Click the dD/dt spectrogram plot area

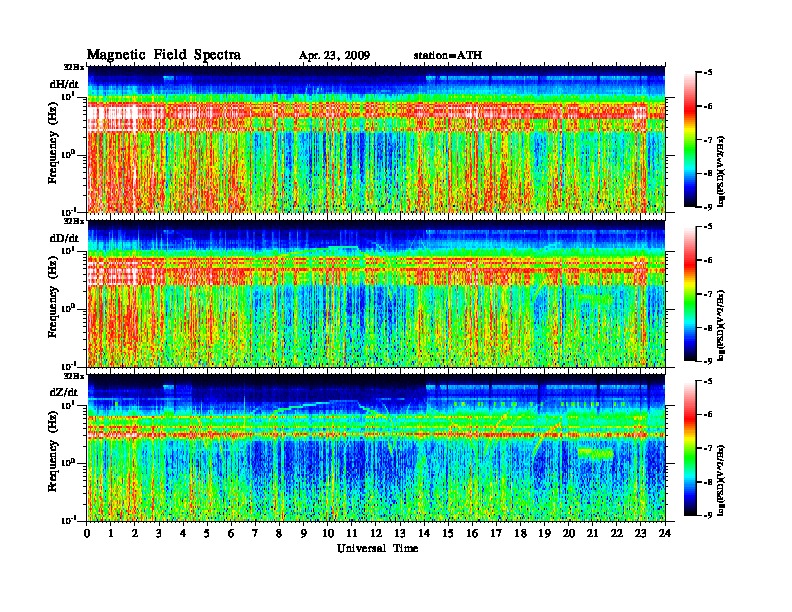coord(376,293)
